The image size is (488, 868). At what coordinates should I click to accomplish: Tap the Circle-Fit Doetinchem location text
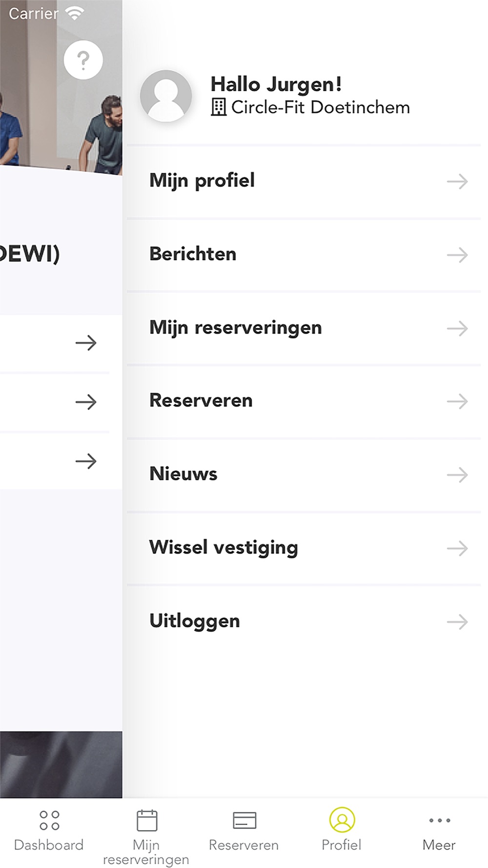click(x=321, y=107)
